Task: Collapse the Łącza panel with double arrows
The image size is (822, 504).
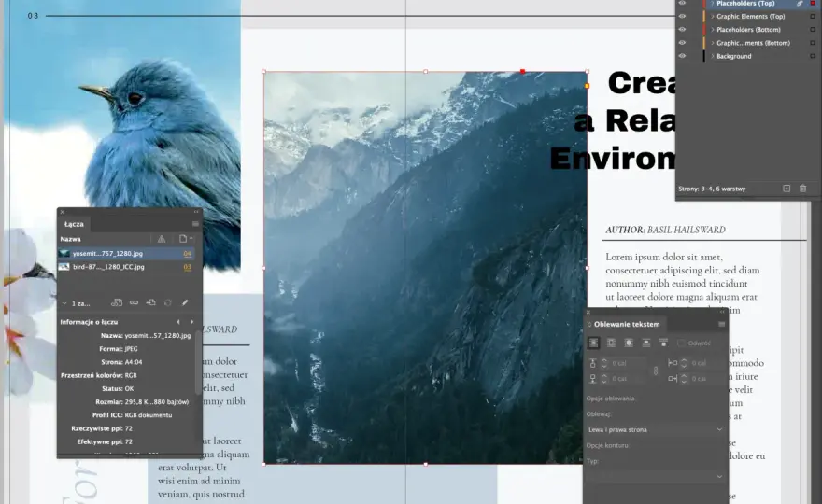Action: [x=196, y=212]
